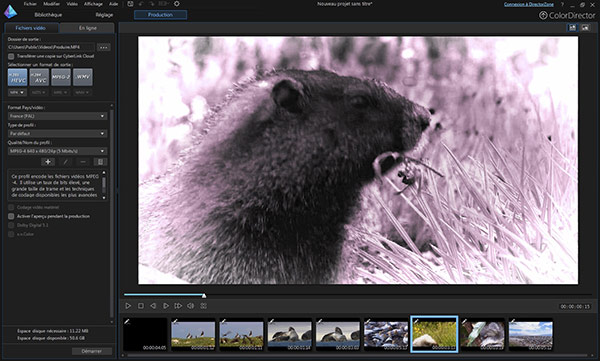Image resolution: width=600 pixels, height=361 pixels.
Task: Select the black clip lasting 00:00:04:05
Action: click(x=145, y=334)
